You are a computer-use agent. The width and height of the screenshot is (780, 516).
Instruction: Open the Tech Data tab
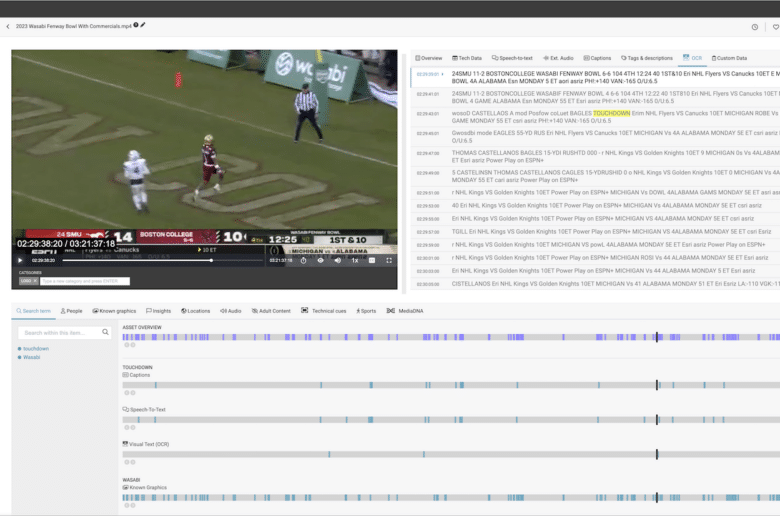tap(467, 58)
